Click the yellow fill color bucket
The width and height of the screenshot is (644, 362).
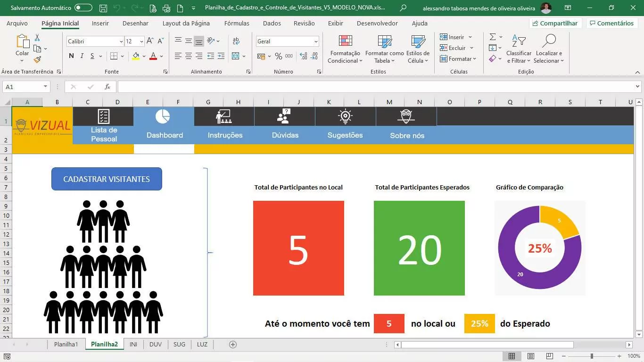coord(136,56)
